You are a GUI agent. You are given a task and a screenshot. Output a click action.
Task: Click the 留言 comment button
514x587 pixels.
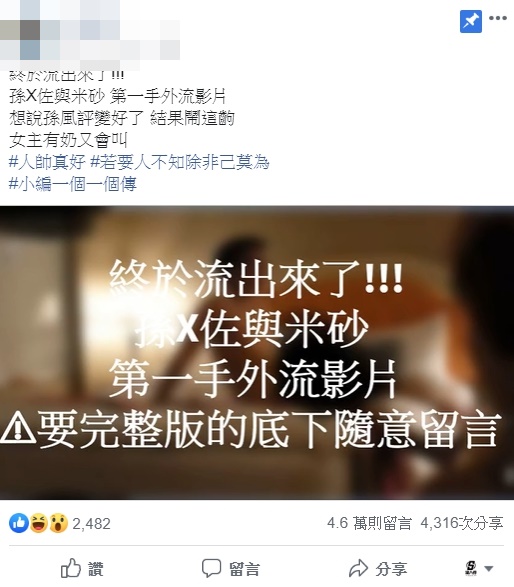[x=230, y=569]
